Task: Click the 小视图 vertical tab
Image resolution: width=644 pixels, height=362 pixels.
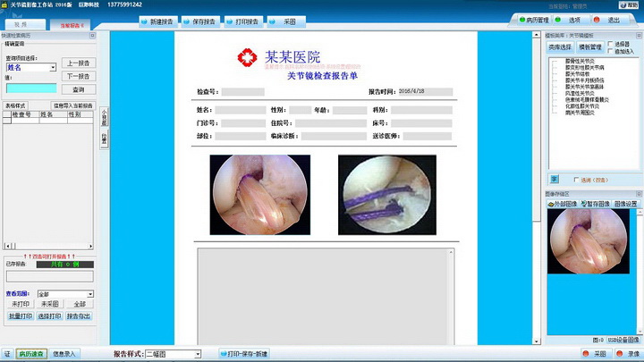Action: point(105,117)
